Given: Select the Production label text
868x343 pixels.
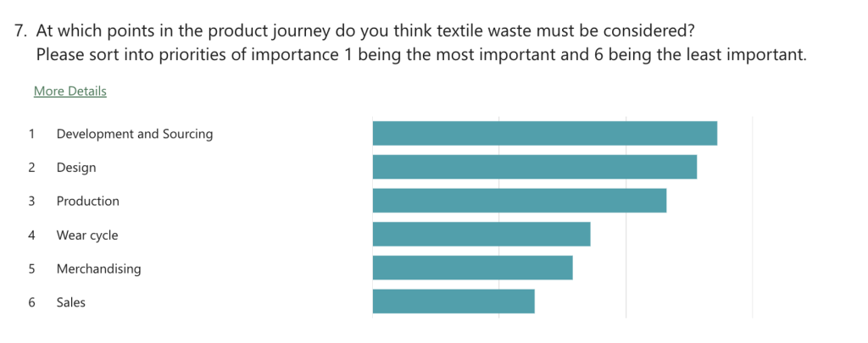Looking at the screenshot, I should pyautogui.click(x=88, y=201).
